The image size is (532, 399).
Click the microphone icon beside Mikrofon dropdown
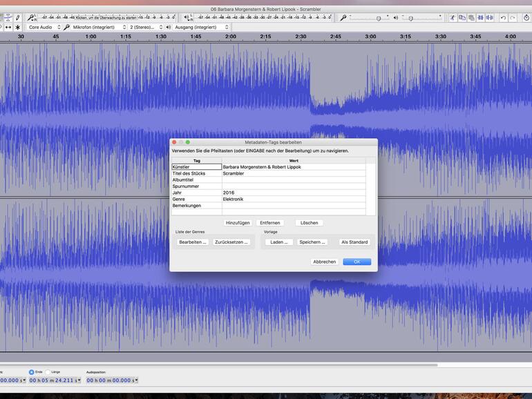[67, 27]
